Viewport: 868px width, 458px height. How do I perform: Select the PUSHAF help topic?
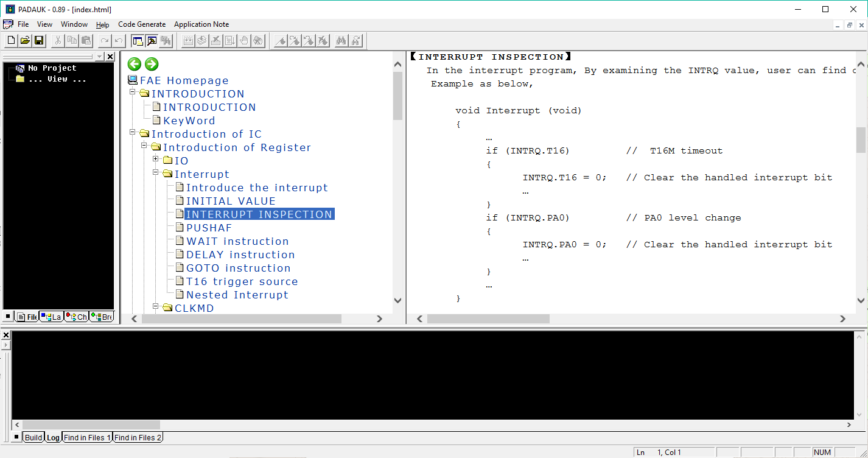(x=208, y=227)
